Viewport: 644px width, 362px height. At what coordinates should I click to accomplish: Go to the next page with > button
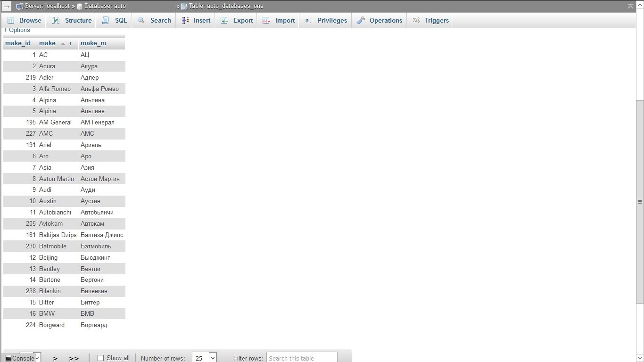(x=55, y=358)
